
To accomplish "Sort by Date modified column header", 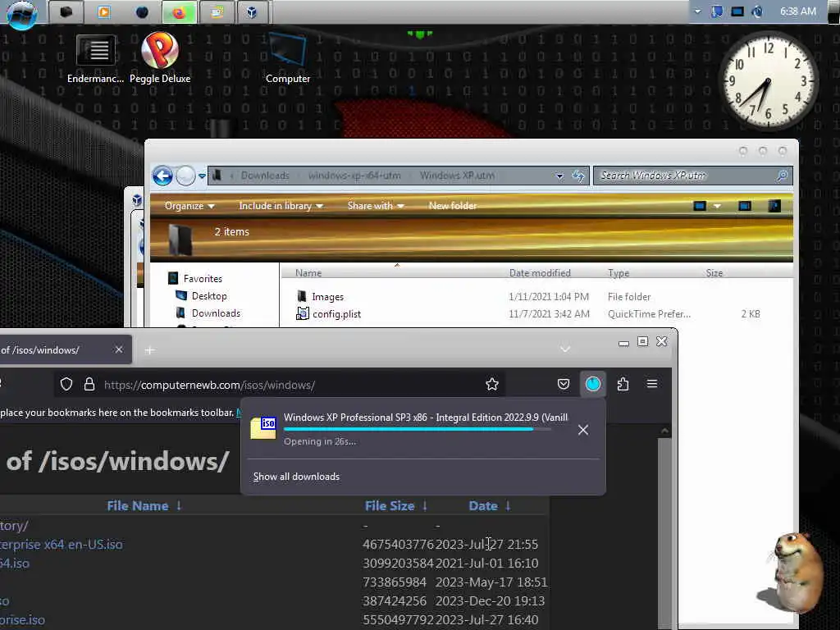I will 540,272.
